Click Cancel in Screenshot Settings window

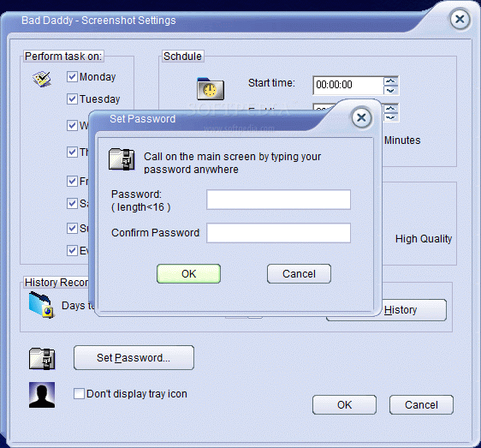tap(421, 404)
